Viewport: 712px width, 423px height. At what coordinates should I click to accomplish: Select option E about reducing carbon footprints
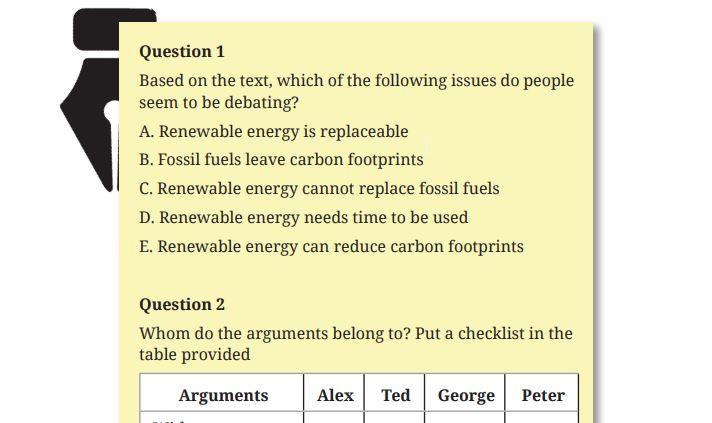coord(331,246)
